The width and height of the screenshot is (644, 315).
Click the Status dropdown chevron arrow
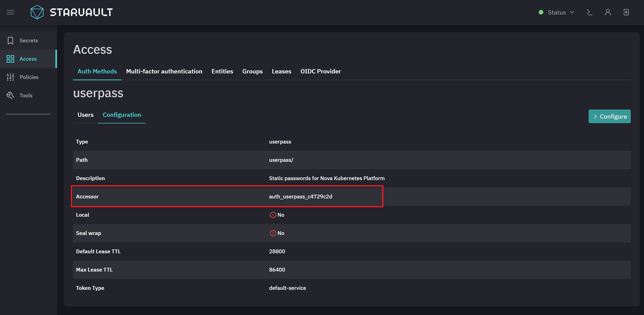[572, 12]
